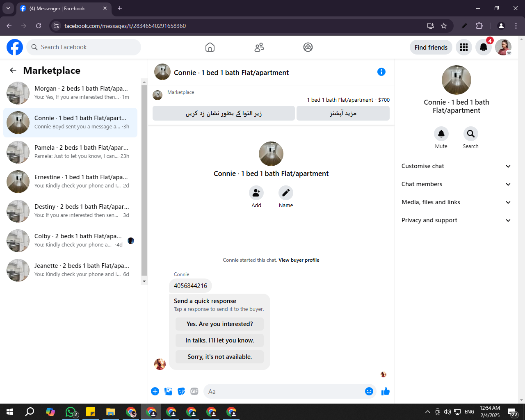Click the mark as pending Urdu button

coord(224,113)
